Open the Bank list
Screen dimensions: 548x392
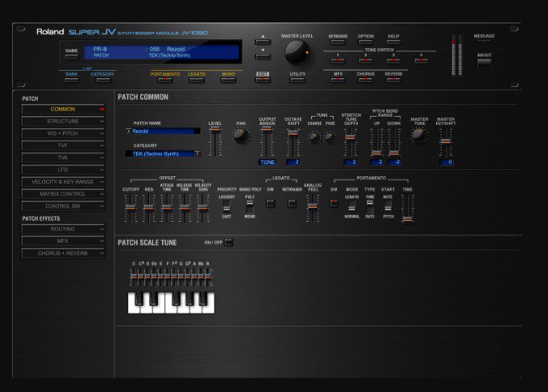tap(72, 80)
